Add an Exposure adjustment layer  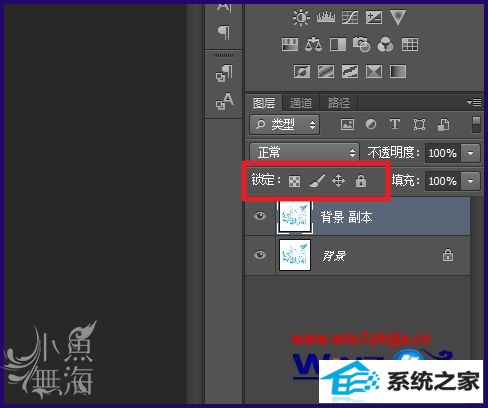[374, 17]
